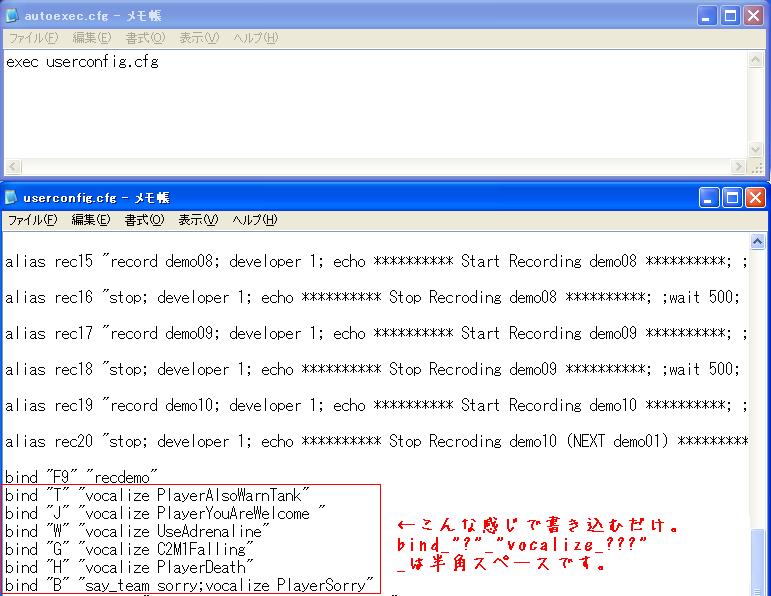Screen dimensions: 771x596
Task: Maximize the autoexec.cfg window
Action: click(x=730, y=16)
